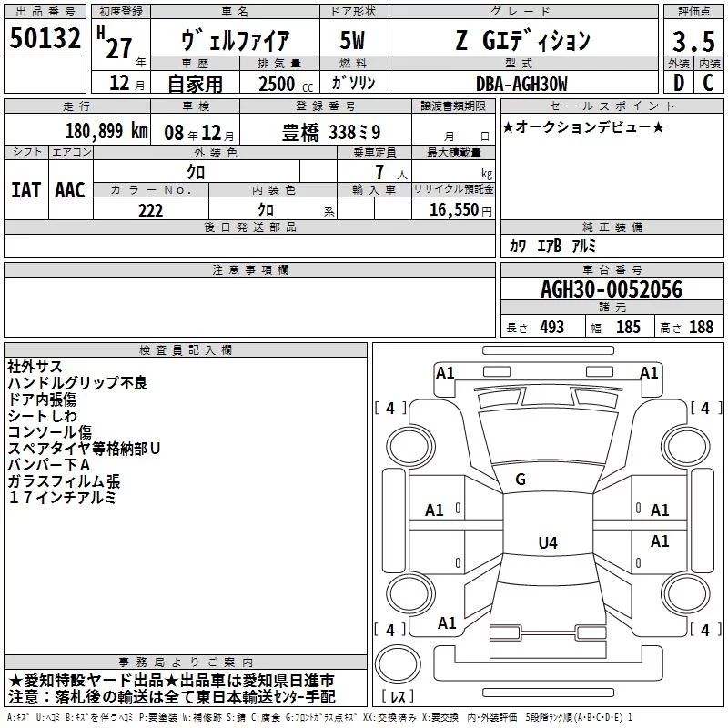Select recycle deposit 16,550円
The image size is (728, 728).
460,210
